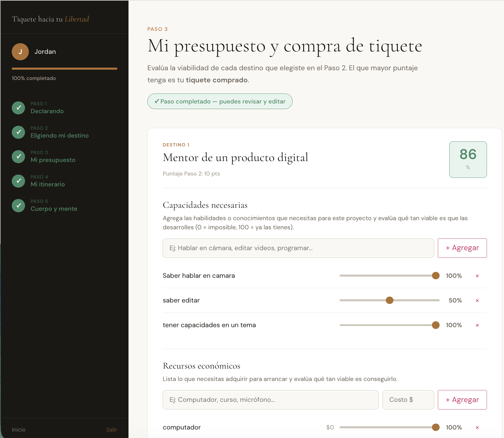This screenshot has height=438, width=504.
Task: Click the Paso 2 green checkmark icon
Action: (x=19, y=132)
